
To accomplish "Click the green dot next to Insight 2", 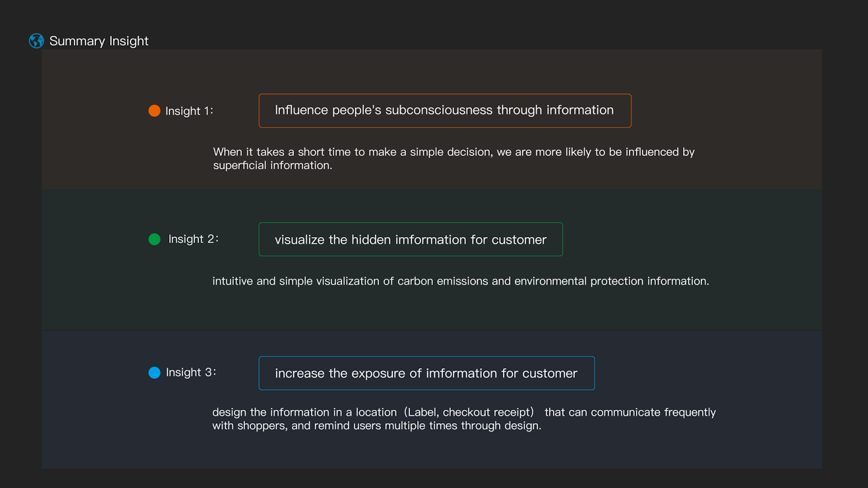I will point(155,239).
